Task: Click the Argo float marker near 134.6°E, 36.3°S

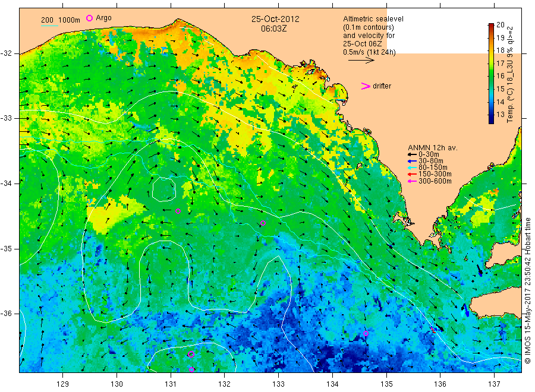Action: click(366, 334)
